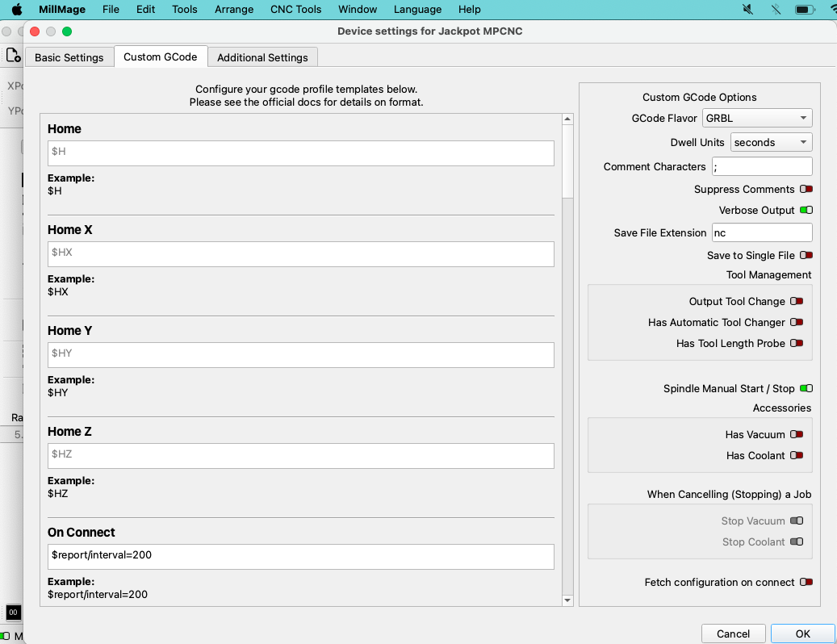Open the Apple menu
The image size is (837, 644).
[16, 10]
